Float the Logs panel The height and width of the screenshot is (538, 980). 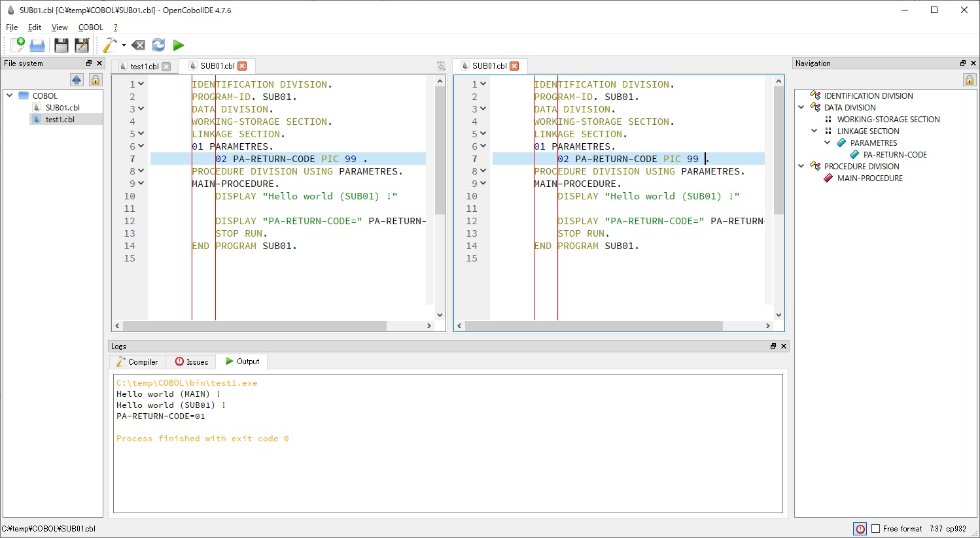click(773, 346)
